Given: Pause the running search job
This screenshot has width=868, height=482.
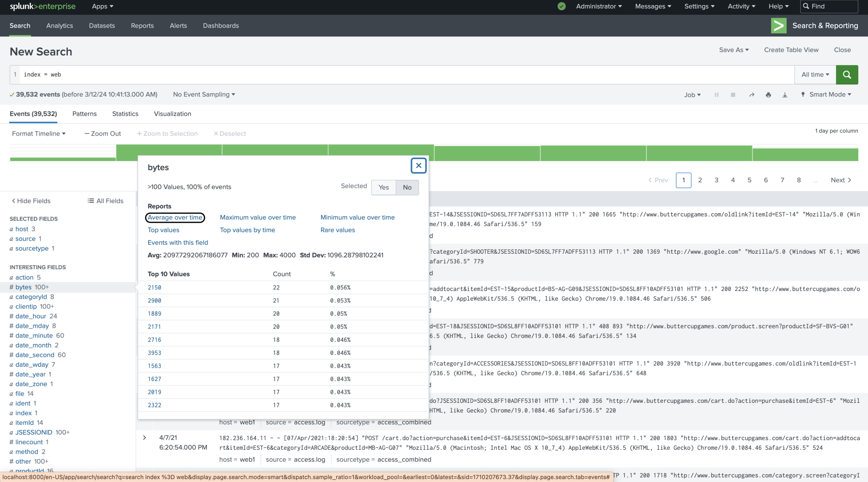Looking at the screenshot, I should [x=717, y=94].
